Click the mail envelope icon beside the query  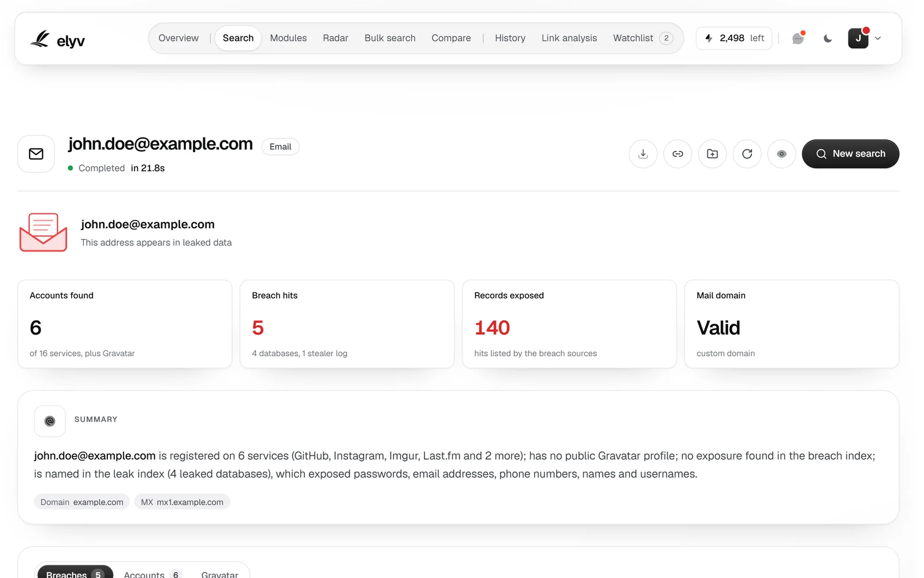point(36,154)
